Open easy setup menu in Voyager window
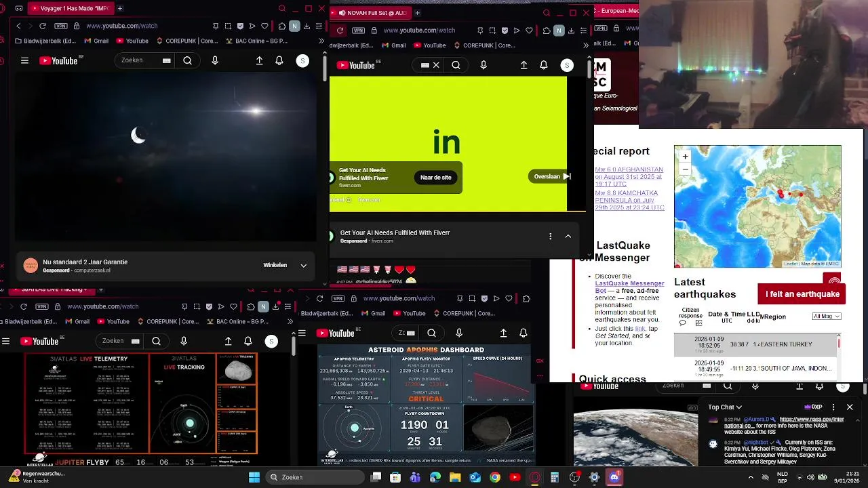Image resolution: width=868 pixels, height=488 pixels. pos(319,26)
